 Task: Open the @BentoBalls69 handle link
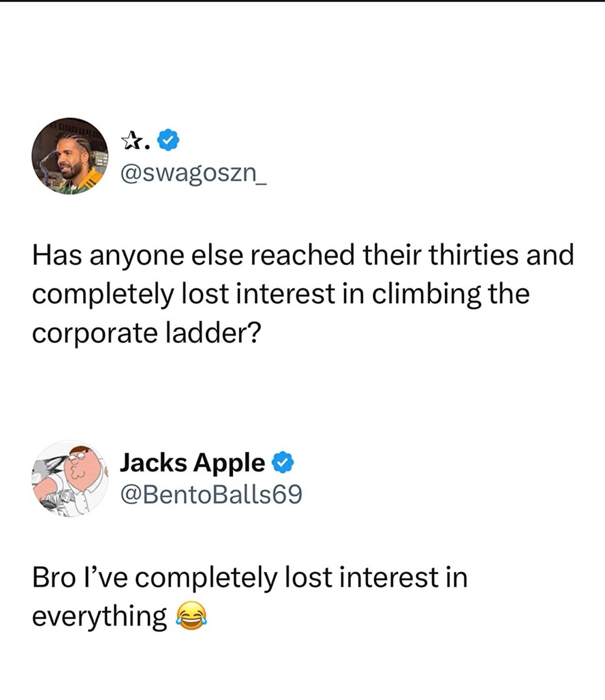coord(211,495)
